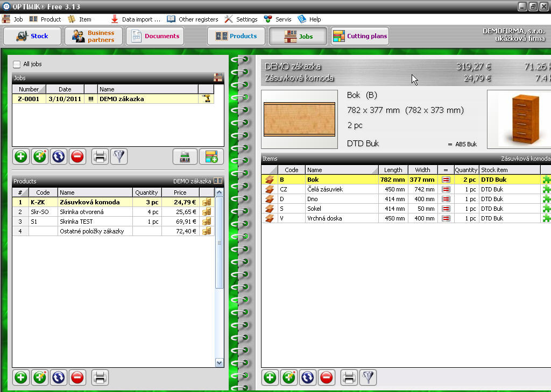Add a new item in Items panel
Viewport: 551px width, 392px height.
270,377
